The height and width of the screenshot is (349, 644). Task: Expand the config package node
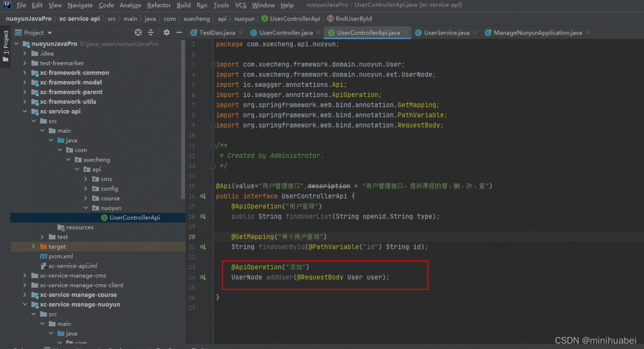point(86,189)
